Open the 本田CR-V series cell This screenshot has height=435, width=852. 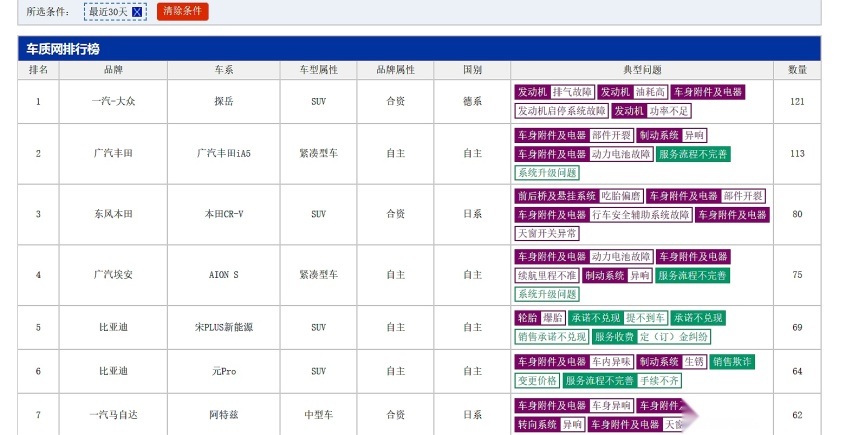click(x=223, y=214)
